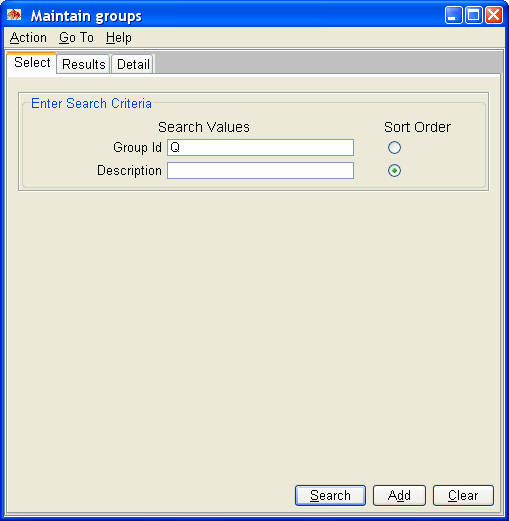Run the Search button

point(330,495)
